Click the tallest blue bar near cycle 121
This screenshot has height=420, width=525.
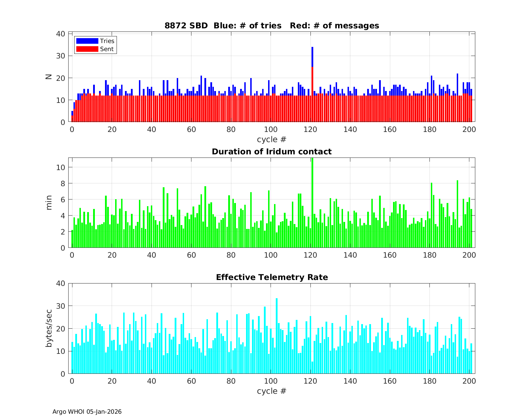coord(312,56)
